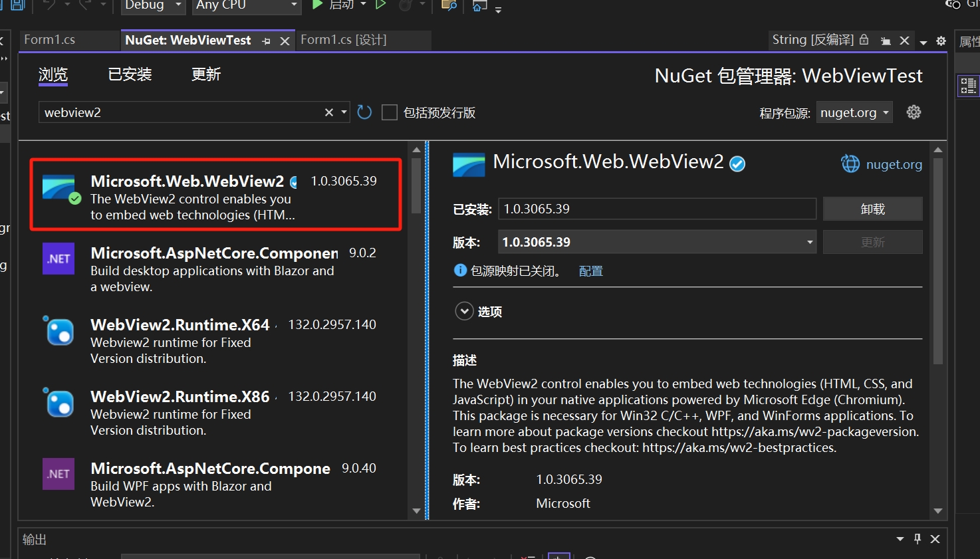Open the search history dropdown arrow
Image resolution: width=980 pixels, height=559 pixels.
point(344,112)
